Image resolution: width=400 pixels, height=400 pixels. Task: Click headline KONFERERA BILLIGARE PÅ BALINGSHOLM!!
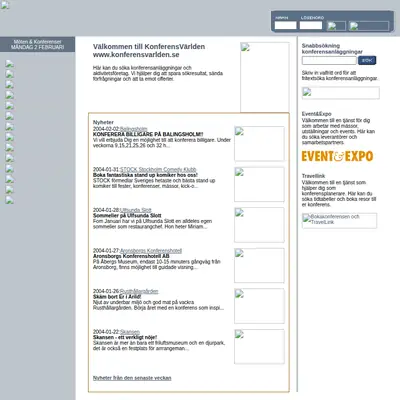pos(148,134)
